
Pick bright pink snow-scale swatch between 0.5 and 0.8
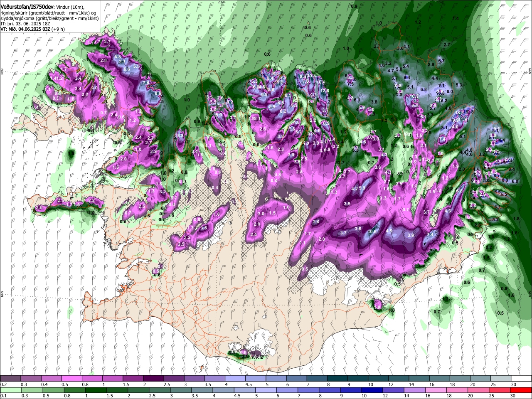pos(72,378)
